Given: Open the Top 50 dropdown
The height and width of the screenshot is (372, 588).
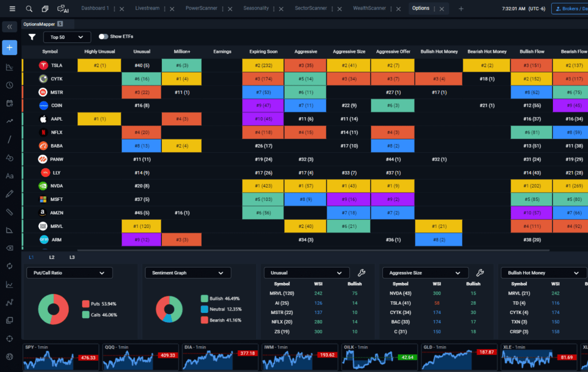Looking at the screenshot, I should coord(67,37).
